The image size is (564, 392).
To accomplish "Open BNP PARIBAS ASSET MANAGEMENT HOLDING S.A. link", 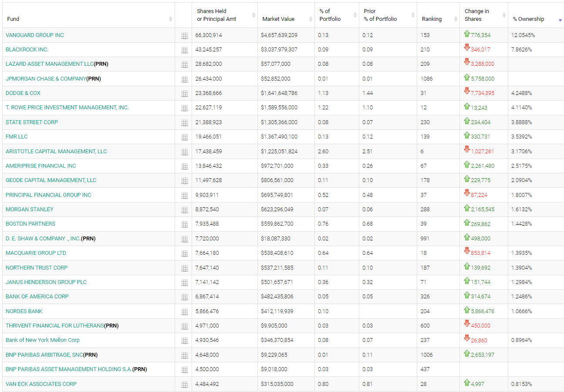I will pos(69,369).
